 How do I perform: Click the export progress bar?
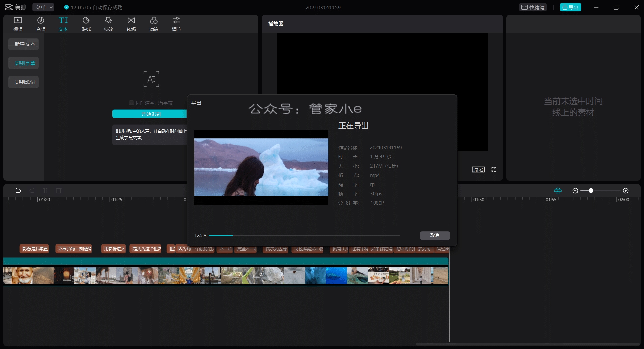(x=304, y=235)
